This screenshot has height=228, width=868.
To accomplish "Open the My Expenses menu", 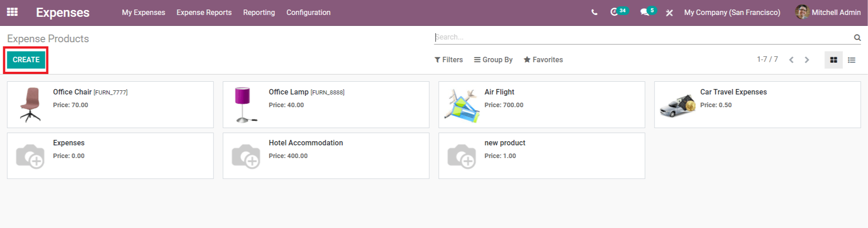I will [143, 13].
